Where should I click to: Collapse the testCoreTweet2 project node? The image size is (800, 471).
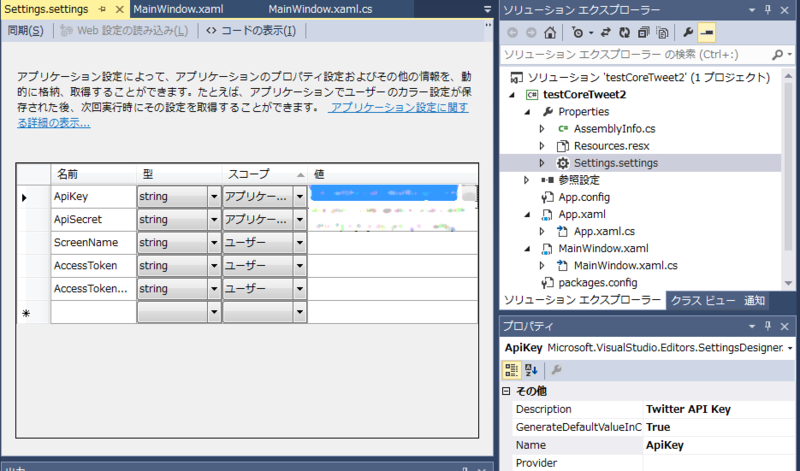tap(512, 95)
